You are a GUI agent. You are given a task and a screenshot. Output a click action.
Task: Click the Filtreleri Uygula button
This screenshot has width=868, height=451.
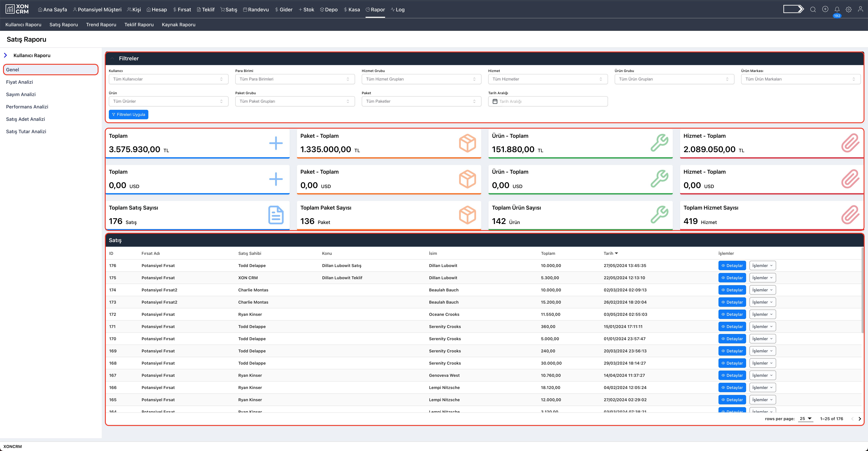(128, 115)
